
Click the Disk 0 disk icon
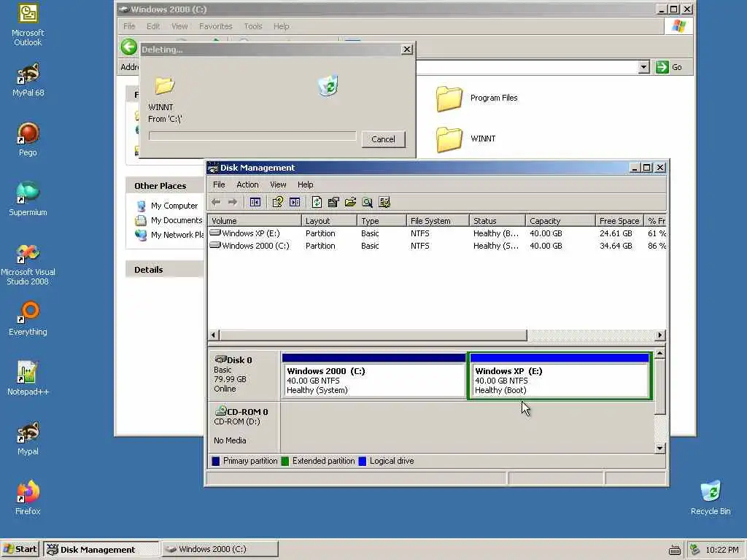pyautogui.click(x=220, y=359)
